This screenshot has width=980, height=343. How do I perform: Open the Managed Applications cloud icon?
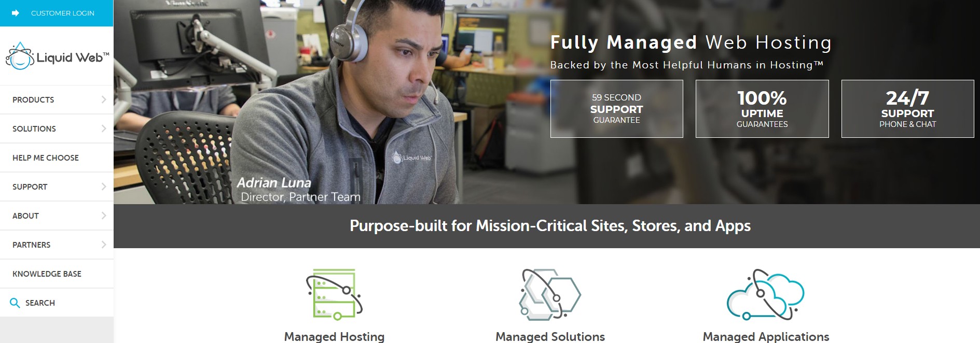(x=766, y=294)
